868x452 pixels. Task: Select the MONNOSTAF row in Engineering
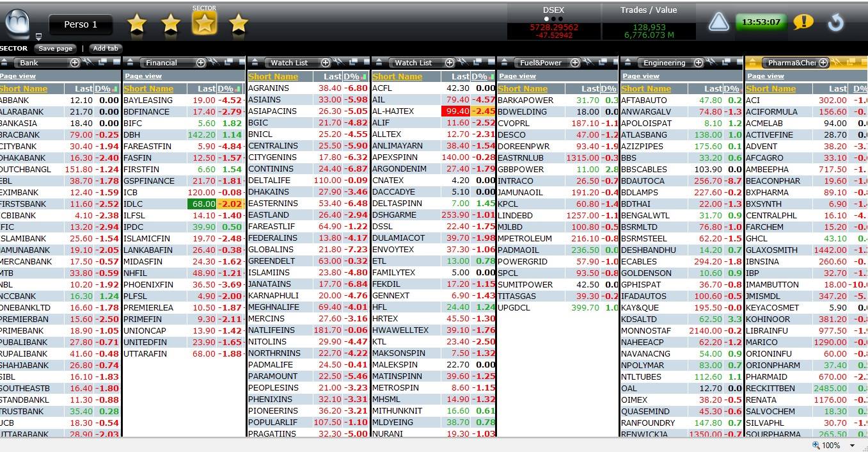click(682, 330)
